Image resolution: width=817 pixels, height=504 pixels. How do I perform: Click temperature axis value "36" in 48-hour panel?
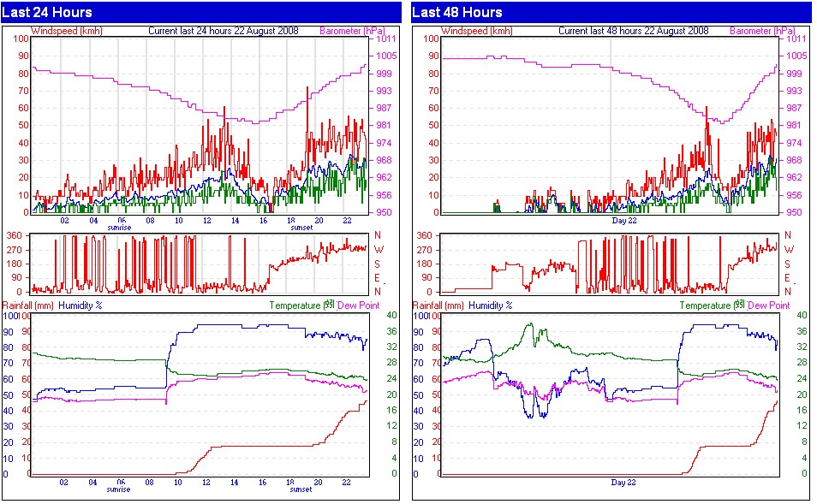[802, 331]
